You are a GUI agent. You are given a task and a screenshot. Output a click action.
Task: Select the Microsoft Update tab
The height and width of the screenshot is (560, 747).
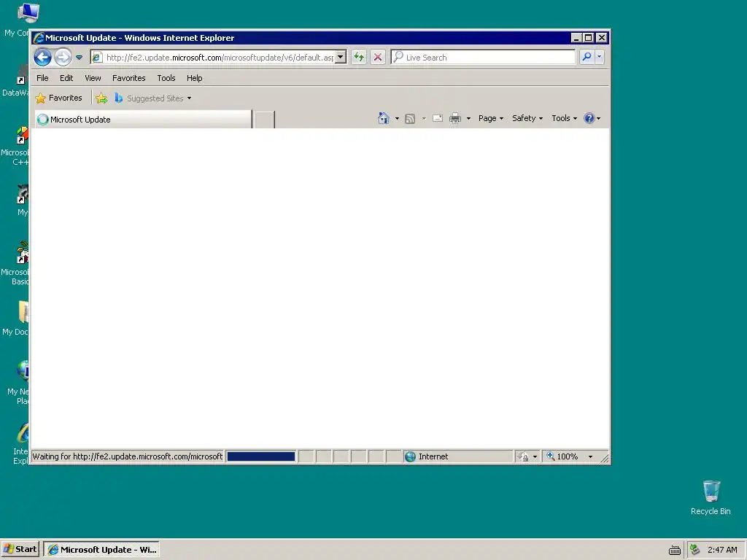click(143, 120)
